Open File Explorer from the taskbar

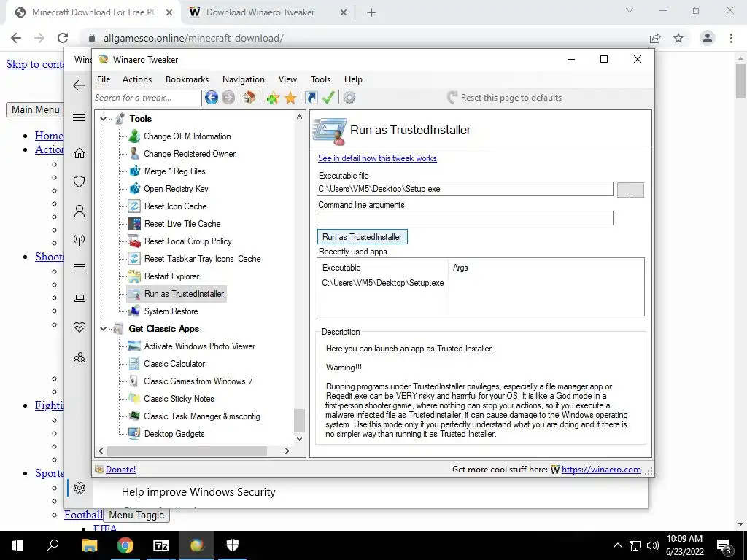(x=89, y=545)
